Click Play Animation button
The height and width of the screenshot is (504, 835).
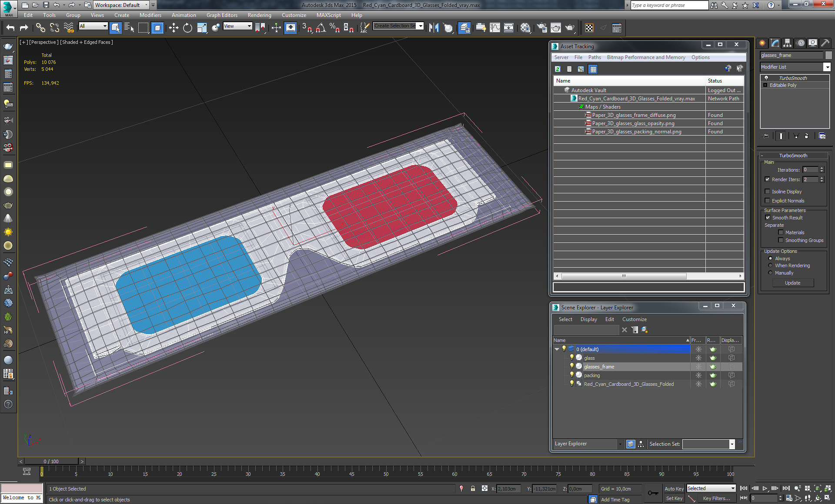pyautogui.click(x=765, y=488)
